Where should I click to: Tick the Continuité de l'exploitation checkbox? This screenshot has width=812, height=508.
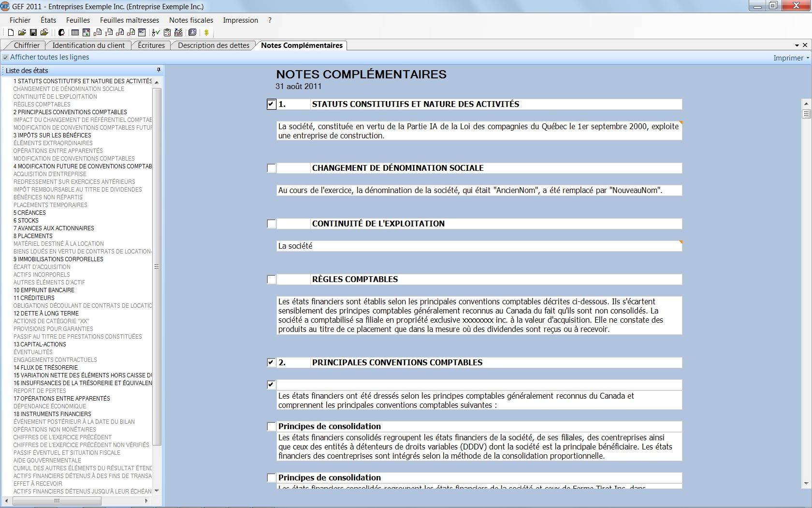coord(271,224)
